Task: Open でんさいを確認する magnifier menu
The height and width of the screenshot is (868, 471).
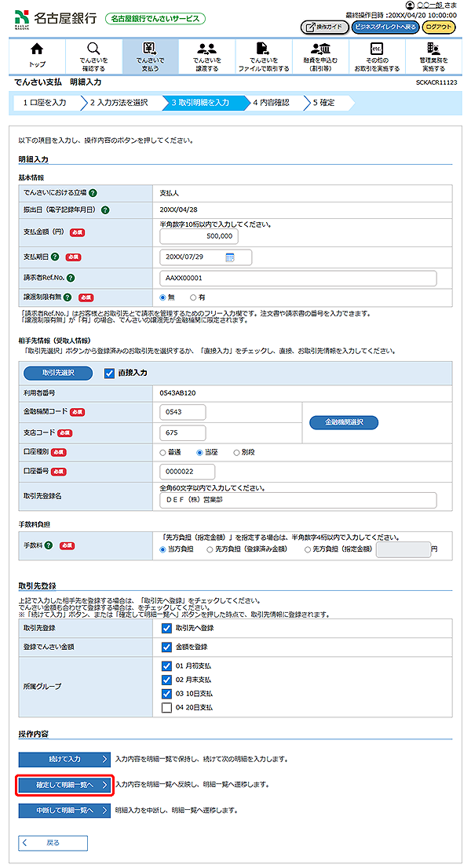Action: (93, 56)
